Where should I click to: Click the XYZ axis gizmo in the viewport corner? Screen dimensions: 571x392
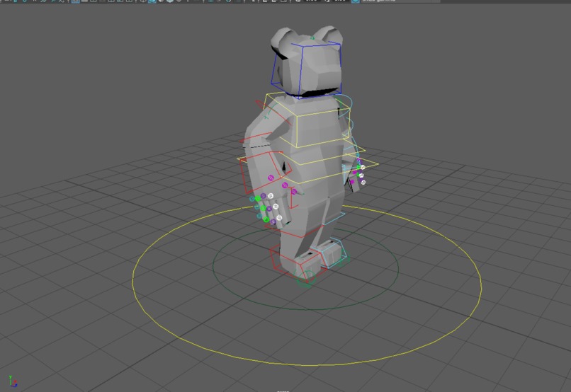pos(13,381)
